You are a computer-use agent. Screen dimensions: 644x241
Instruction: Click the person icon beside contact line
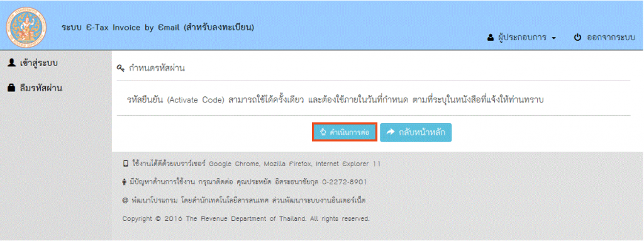[125, 181]
